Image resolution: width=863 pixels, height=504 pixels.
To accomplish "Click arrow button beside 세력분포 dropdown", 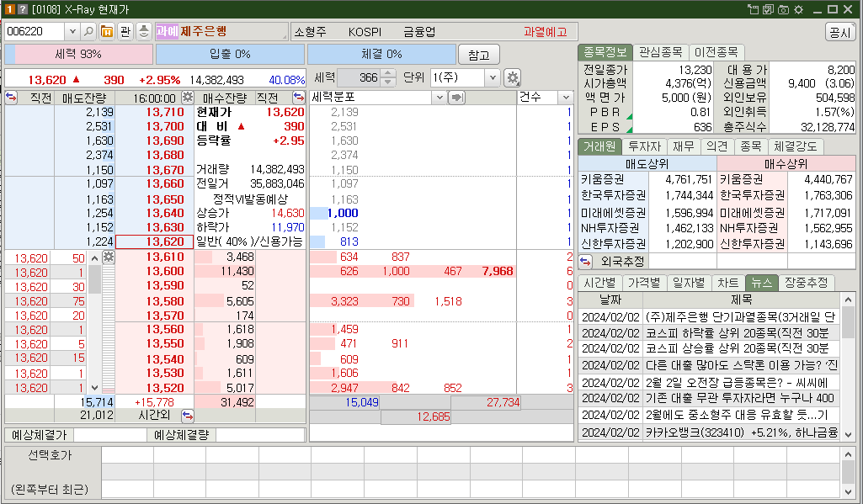I will click(457, 98).
